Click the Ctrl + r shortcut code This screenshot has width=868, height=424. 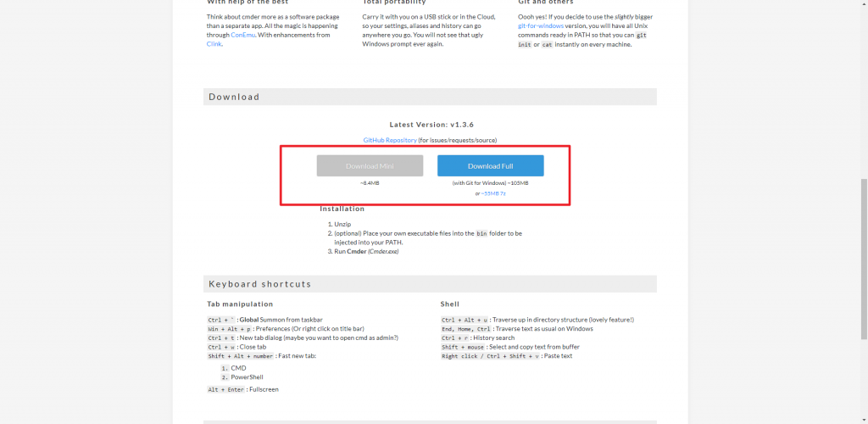pyautogui.click(x=455, y=338)
